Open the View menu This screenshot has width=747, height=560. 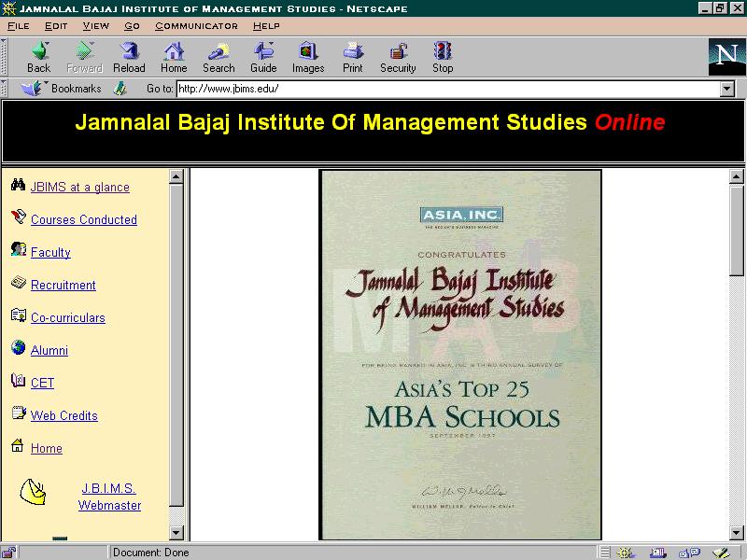tap(95, 25)
